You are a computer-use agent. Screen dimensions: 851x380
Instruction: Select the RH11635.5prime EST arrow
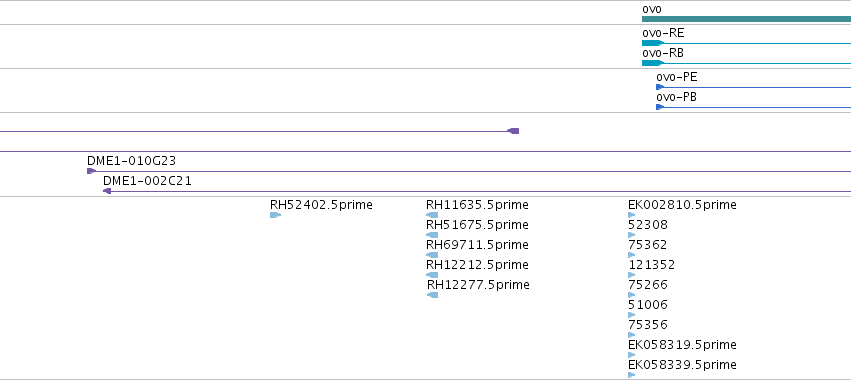pos(432,215)
